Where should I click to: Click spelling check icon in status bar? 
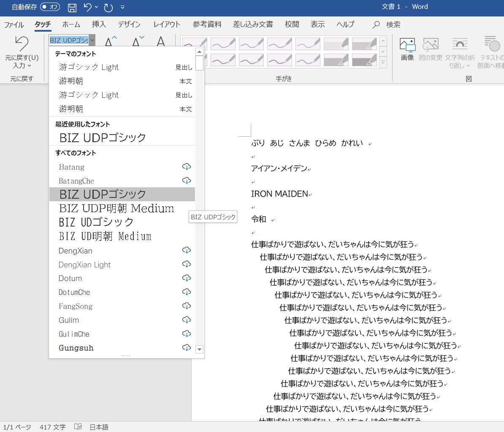[78, 427]
